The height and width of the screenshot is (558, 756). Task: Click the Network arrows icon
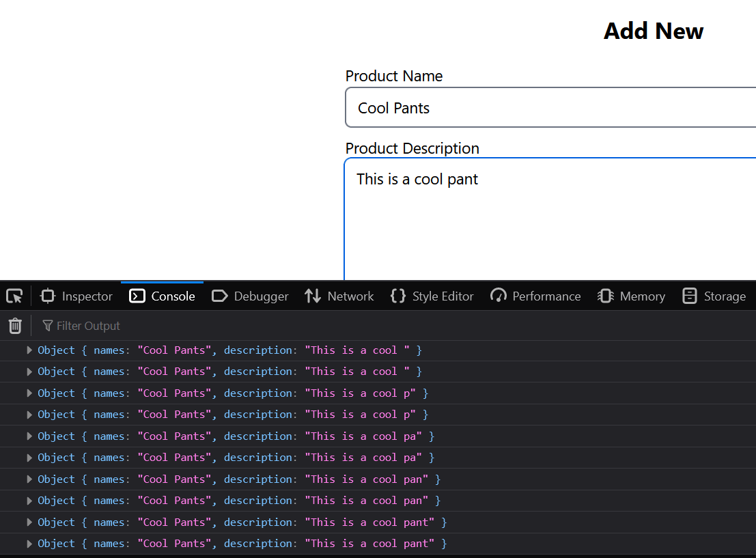[312, 296]
